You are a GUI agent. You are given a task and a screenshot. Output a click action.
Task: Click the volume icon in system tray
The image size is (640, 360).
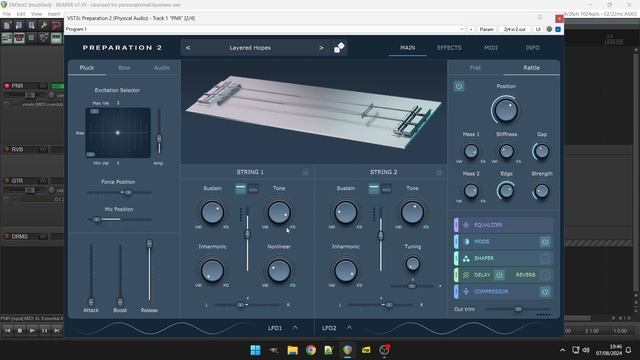(x=586, y=350)
